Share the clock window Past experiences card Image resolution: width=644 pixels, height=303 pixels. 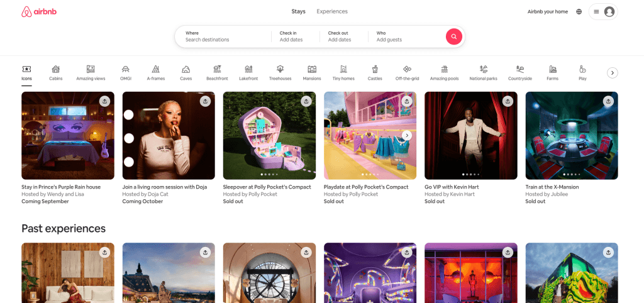[306, 253]
